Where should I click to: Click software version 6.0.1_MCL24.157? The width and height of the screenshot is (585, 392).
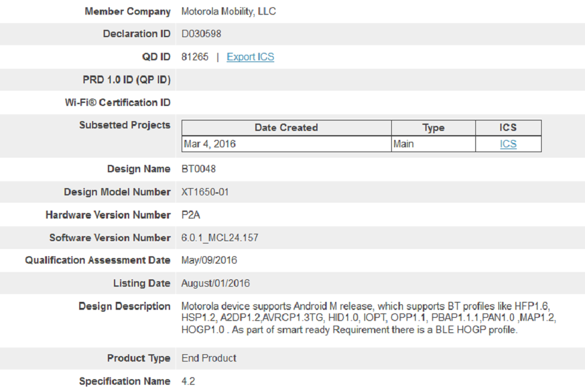coord(219,238)
